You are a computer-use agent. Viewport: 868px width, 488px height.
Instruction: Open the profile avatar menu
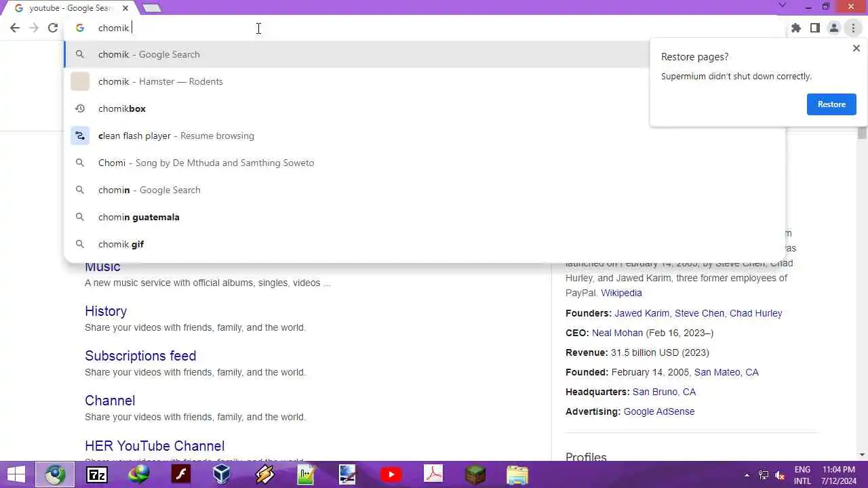pos(834,28)
